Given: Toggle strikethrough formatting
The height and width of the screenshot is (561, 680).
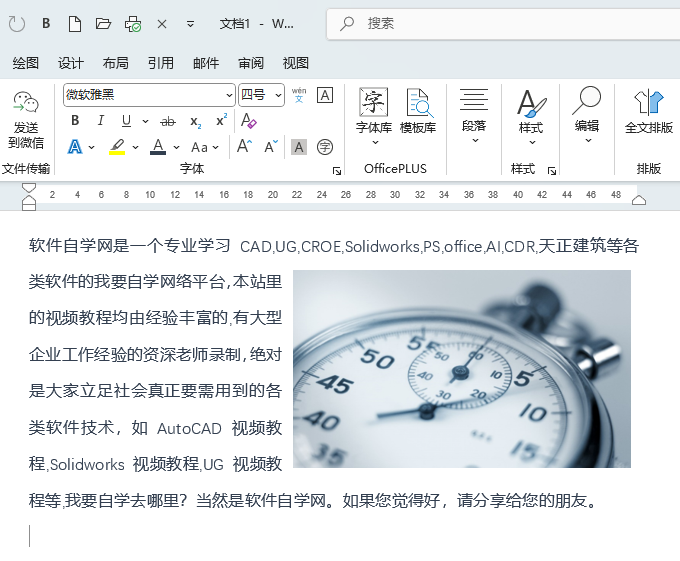Looking at the screenshot, I should [x=168, y=121].
